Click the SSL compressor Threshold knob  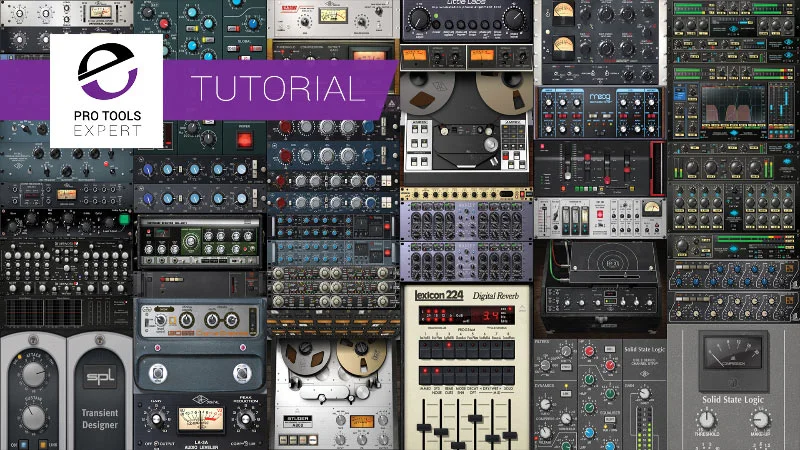point(707,420)
